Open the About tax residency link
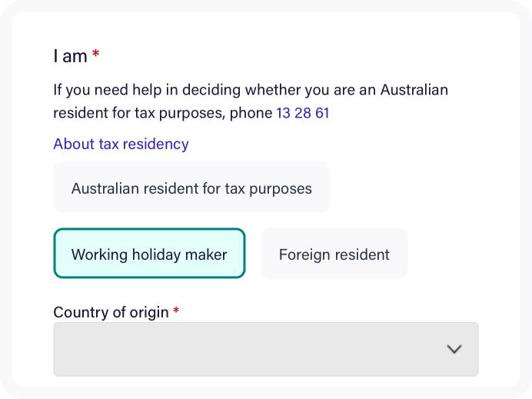Viewport: 532px width, 399px height. pyautogui.click(x=121, y=144)
